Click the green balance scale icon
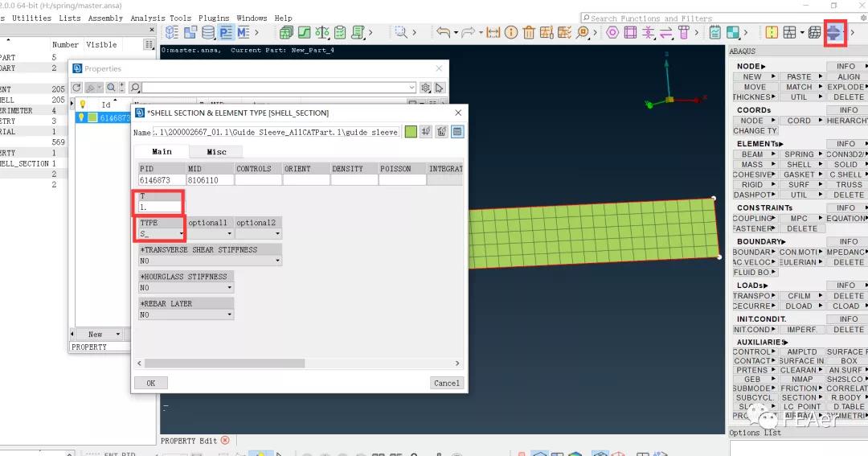Screen dimensions: 868x456 pyautogui.click(x=322, y=32)
